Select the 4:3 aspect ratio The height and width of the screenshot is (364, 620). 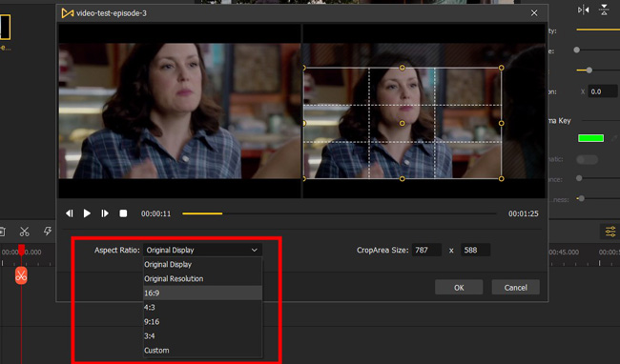coord(202,307)
